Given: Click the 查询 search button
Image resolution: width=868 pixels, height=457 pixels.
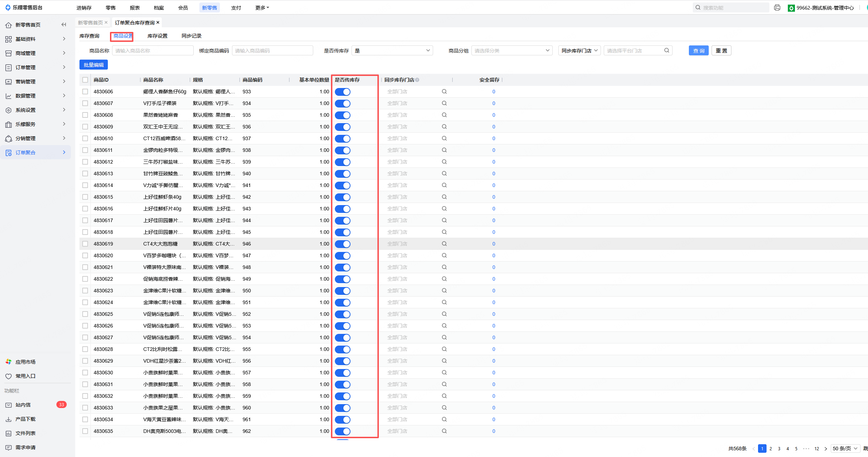Looking at the screenshot, I should [x=698, y=50].
